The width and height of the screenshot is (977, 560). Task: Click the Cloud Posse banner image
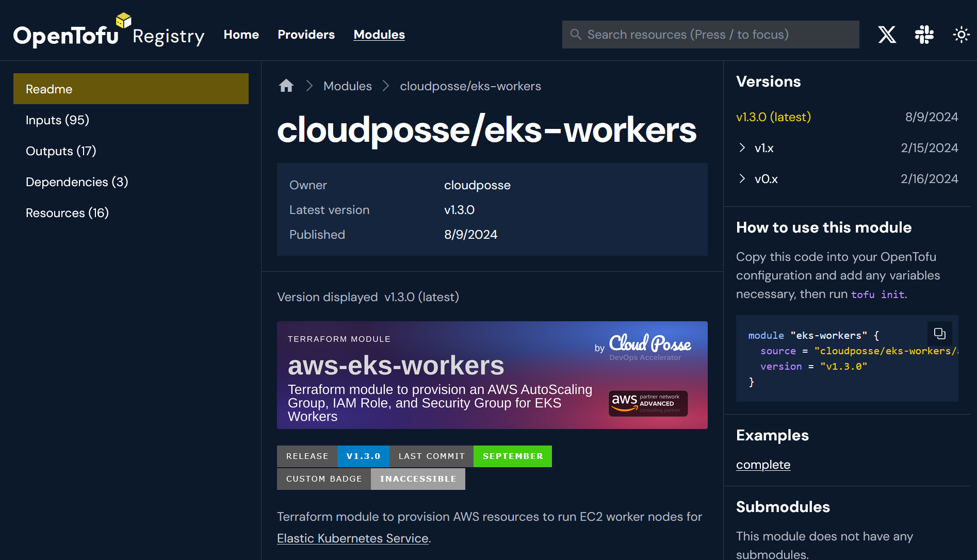pyautogui.click(x=492, y=375)
